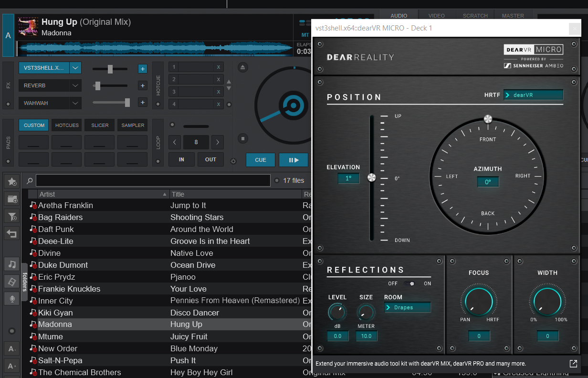
Task: Click hotcue page up arrow
Action: coord(229,82)
